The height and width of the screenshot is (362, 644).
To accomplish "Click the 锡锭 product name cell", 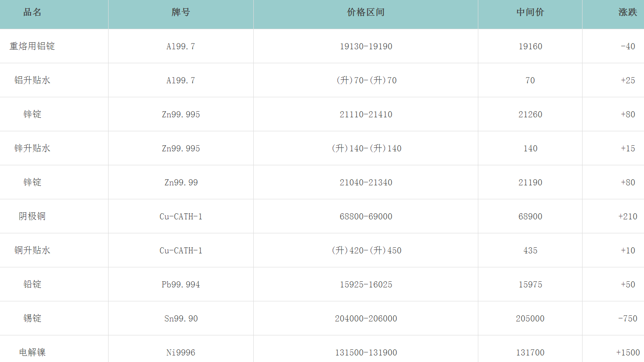I will point(32,318).
